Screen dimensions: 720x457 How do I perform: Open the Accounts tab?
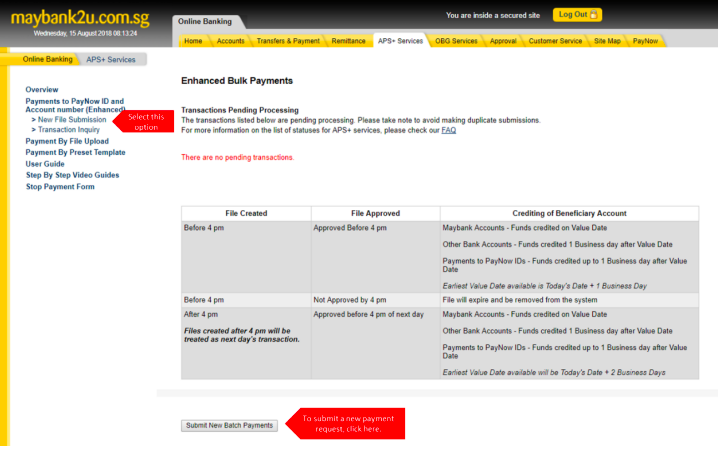click(x=231, y=41)
